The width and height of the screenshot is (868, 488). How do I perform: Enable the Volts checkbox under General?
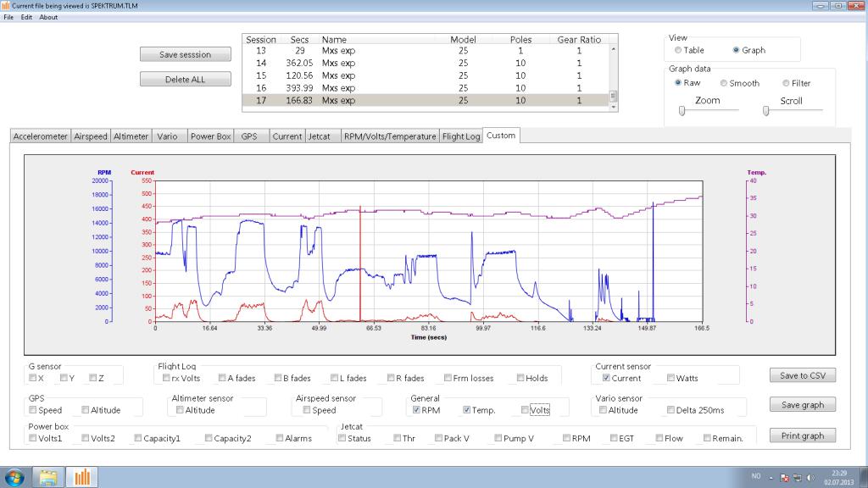click(x=526, y=410)
